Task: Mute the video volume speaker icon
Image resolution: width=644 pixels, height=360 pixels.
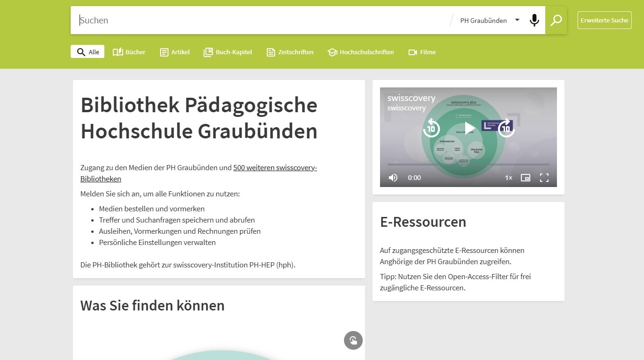Action: [x=393, y=178]
